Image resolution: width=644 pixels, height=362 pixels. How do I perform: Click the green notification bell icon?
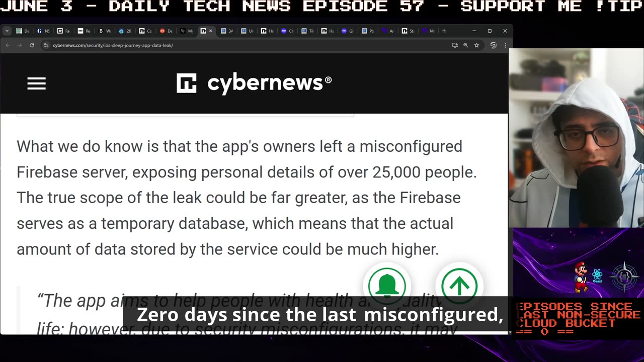387,285
